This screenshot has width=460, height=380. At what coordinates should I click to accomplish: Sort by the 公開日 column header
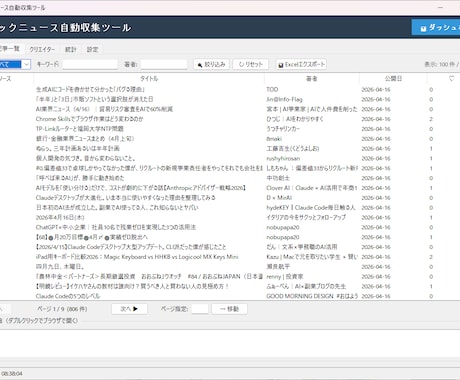pyautogui.click(x=393, y=79)
